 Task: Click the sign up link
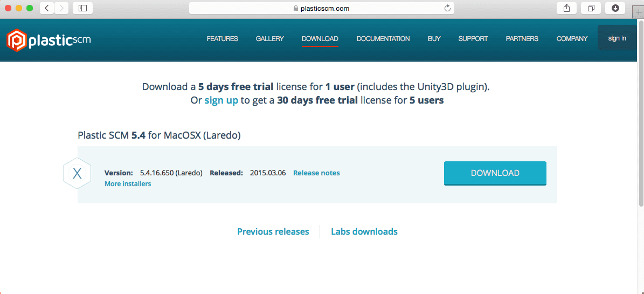221,100
